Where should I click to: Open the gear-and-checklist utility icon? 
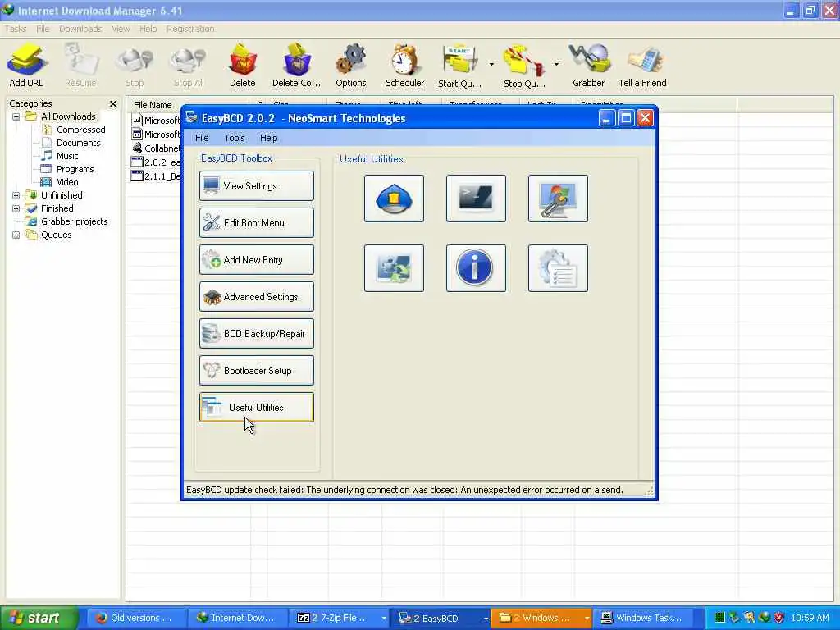tap(558, 268)
